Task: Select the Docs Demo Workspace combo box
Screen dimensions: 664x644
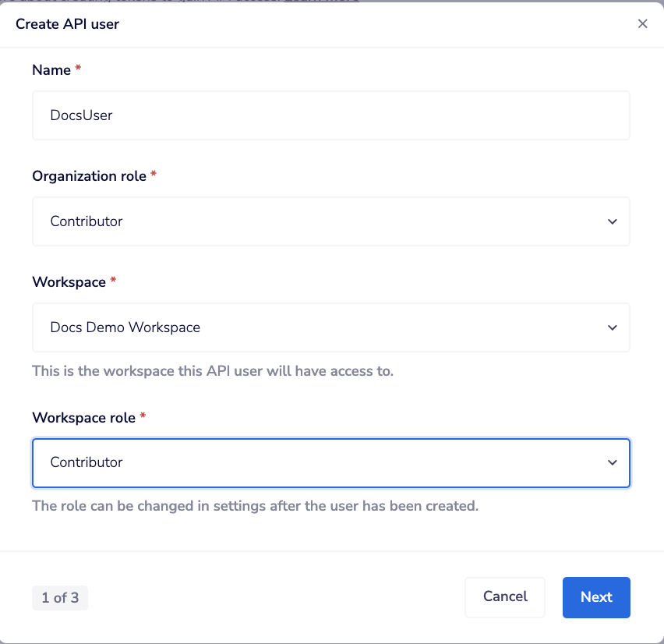Action: click(x=331, y=327)
